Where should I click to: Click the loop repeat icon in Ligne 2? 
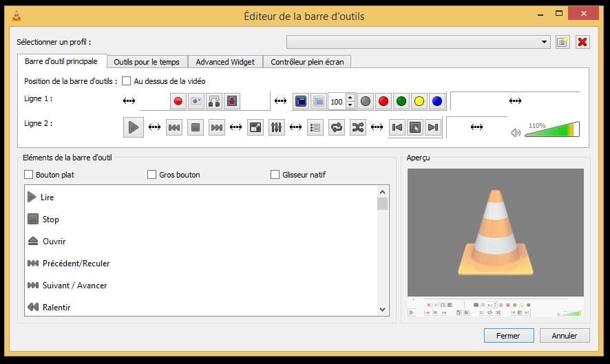(337, 127)
